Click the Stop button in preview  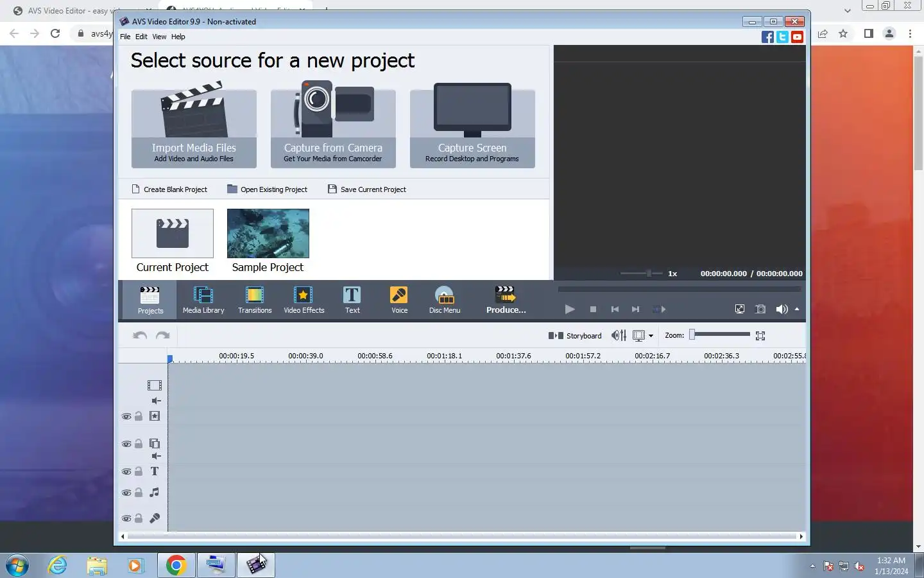point(593,309)
